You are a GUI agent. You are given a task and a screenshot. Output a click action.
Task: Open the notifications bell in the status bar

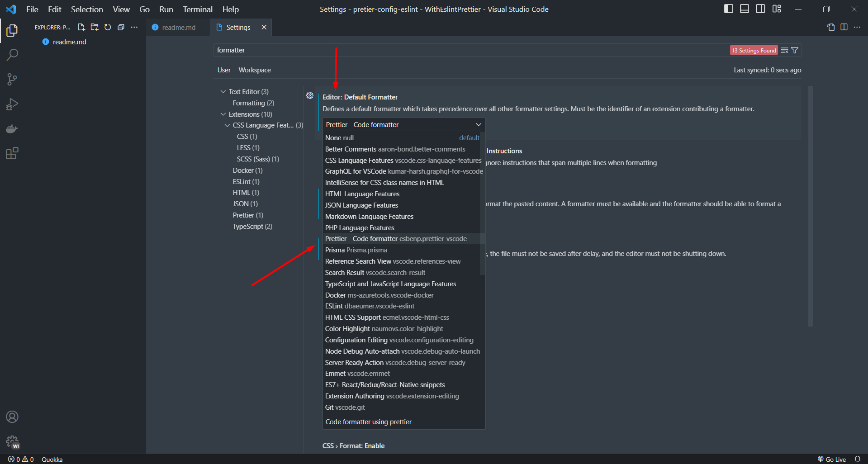click(x=858, y=459)
